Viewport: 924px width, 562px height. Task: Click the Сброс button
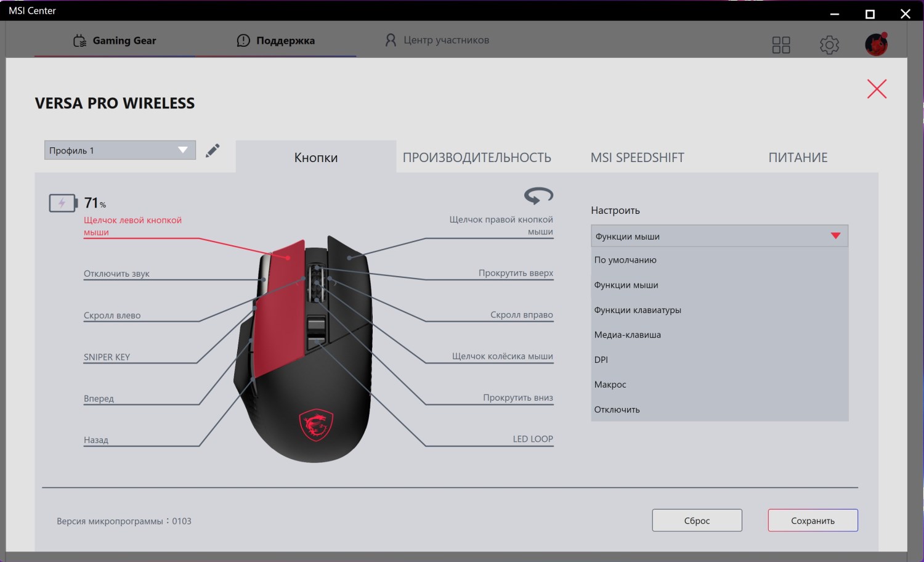coord(697,521)
